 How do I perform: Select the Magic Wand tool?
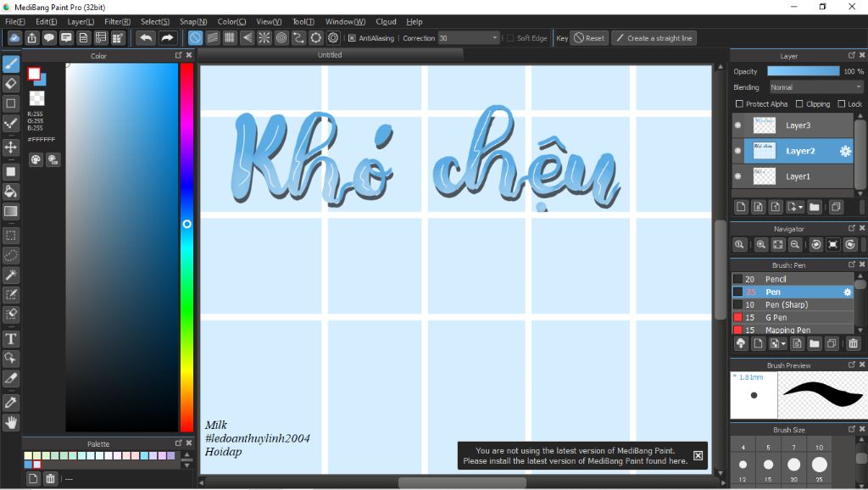pos(10,275)
